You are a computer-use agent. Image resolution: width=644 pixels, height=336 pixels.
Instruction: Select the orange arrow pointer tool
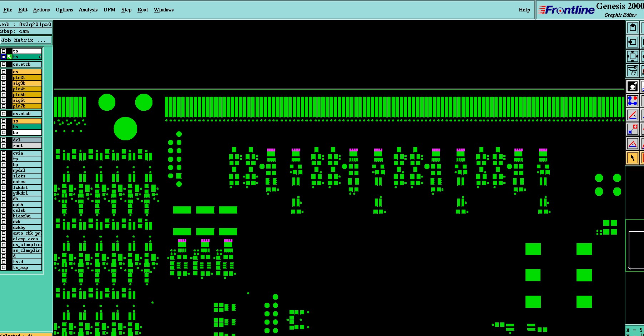632,158
